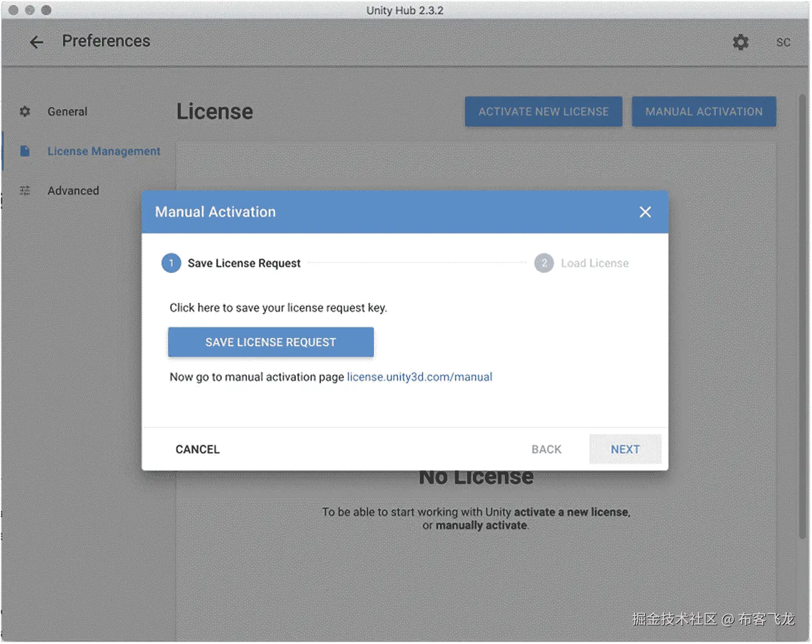Click the 'Load License' step label
The width and height of the screenshot is (812, 644).
[595, 263]
